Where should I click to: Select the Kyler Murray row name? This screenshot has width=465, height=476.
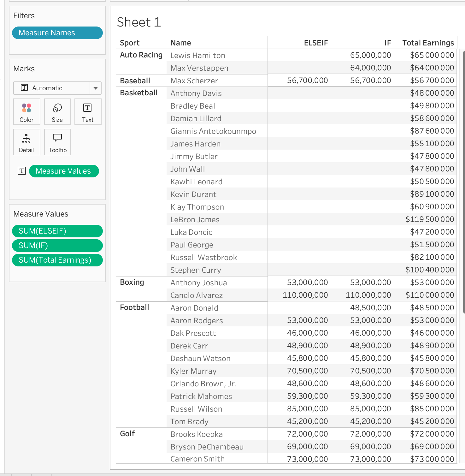point(193,371)
